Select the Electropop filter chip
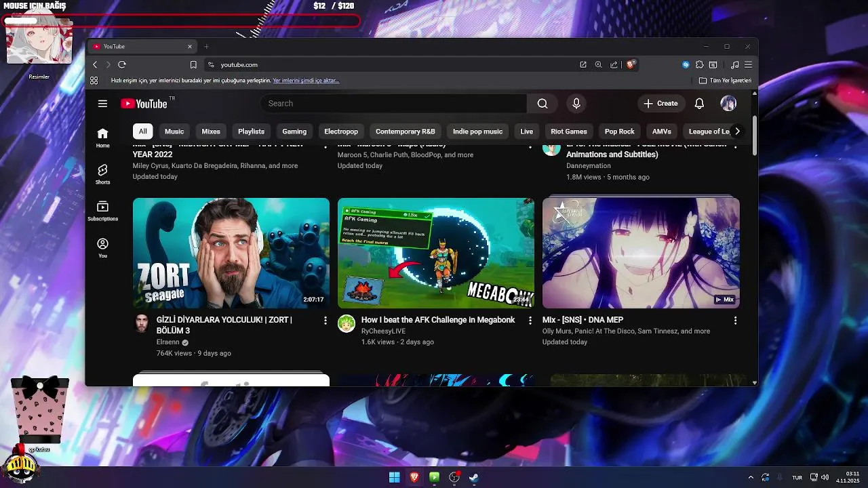 [341, 131]
